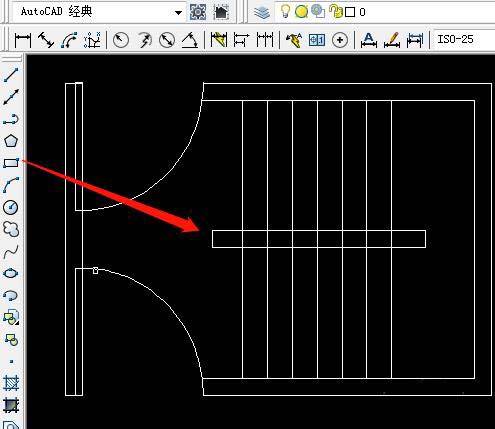This screenshot has width=495, height=429.
Task: Click the Aligned dimension tool
Action: click(46, 40)
